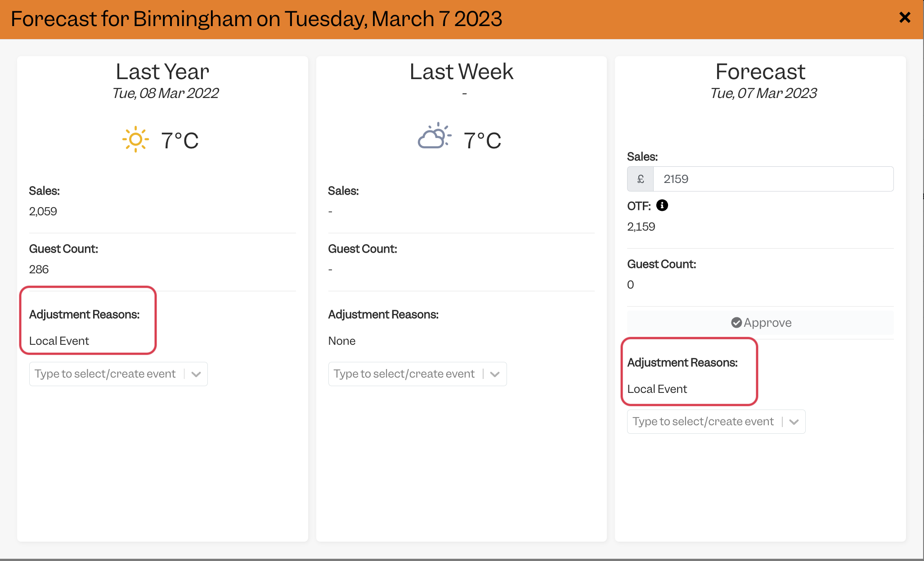Click the Last Week column heading
The height and width of the screenshot is (561, 924).
[462, 71]
